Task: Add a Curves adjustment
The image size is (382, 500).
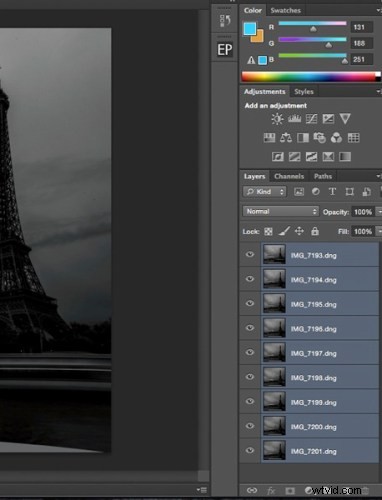Action: (311, 119)
